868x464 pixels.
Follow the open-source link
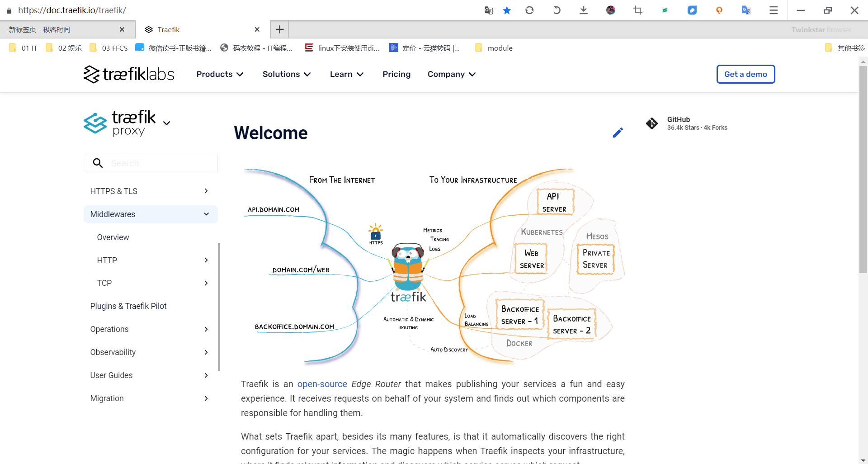[322, 384]
